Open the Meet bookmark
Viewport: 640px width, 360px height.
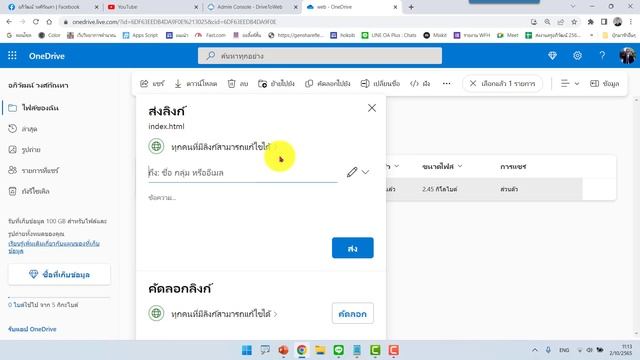pyautogui.click(x=508, y=35)
